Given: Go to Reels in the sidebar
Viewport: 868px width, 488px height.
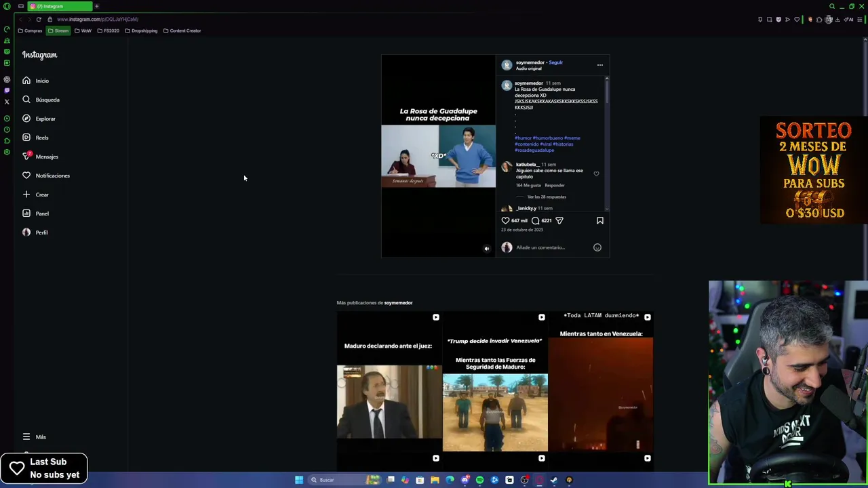Looking at the screenshot, I should pyautogui.click(x=35, y=138).
